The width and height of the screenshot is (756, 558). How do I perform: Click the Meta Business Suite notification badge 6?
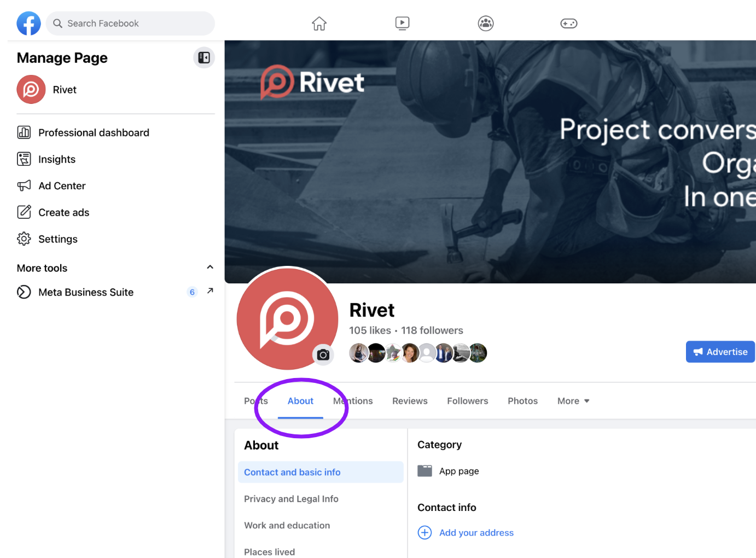tap(192, 292)
